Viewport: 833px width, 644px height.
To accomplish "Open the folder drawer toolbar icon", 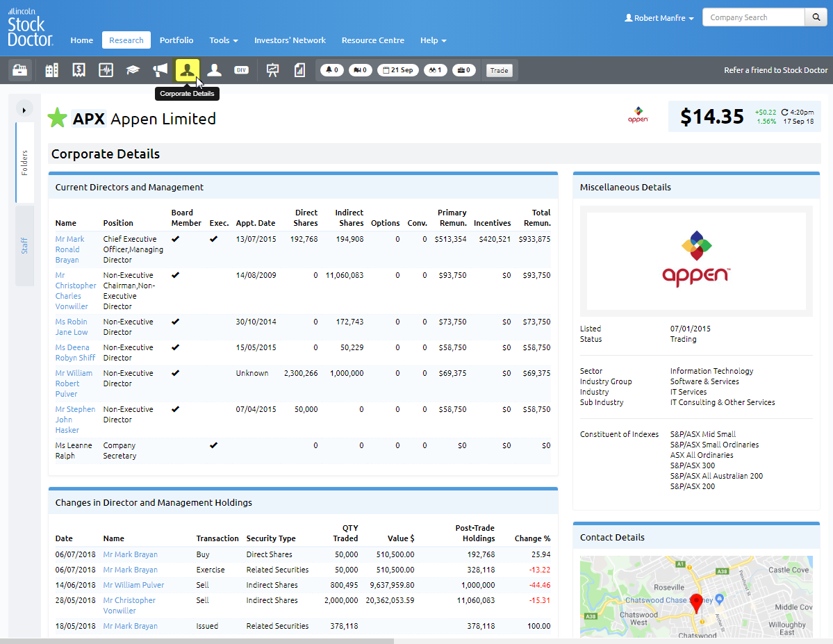I will point(20,70).
